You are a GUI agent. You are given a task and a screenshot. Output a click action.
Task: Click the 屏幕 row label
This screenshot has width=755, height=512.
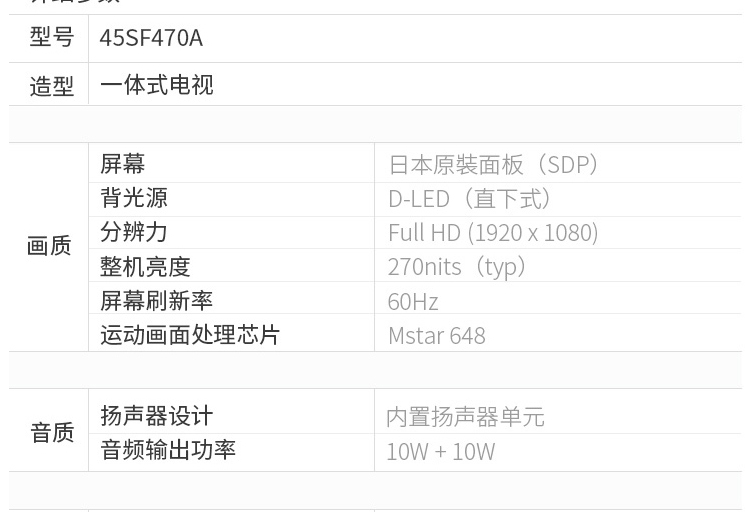tap(122, 164)
